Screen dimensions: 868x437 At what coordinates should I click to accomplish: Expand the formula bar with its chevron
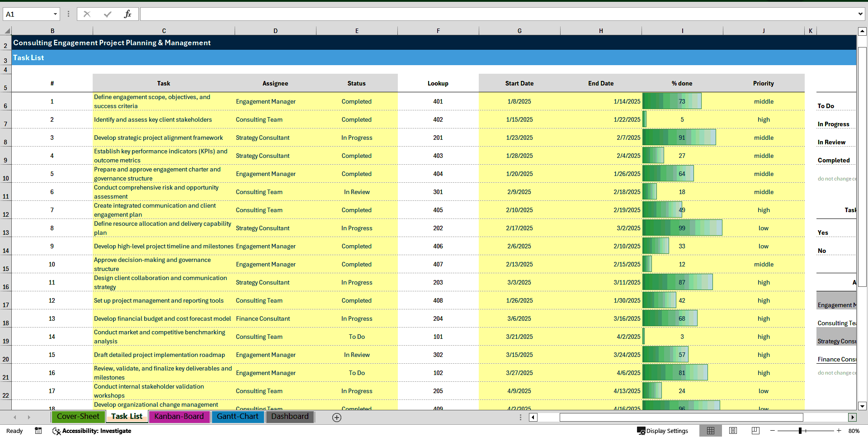point(860,14)
